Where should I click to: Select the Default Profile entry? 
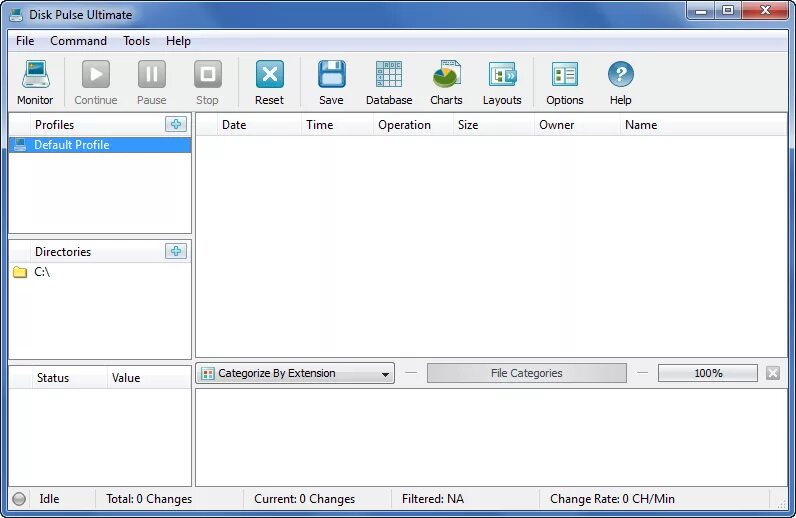pyautogui.click(x=100, y=145)
